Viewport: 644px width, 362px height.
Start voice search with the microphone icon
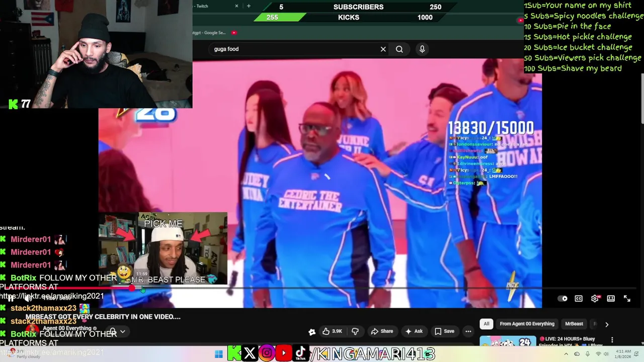(x=422, y=49)
